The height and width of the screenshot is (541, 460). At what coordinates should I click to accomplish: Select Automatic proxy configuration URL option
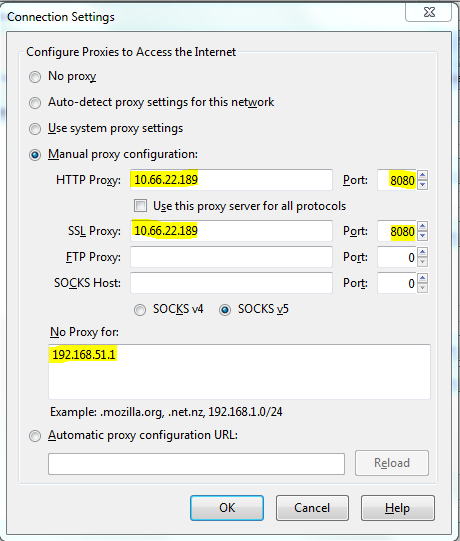pyautogui.click(x=35, y=436)
